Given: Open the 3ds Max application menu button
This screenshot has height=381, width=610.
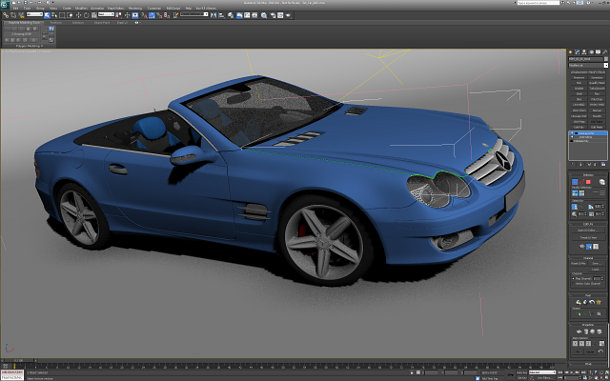Looking at the screenshot, I should [x=5, y=4].
